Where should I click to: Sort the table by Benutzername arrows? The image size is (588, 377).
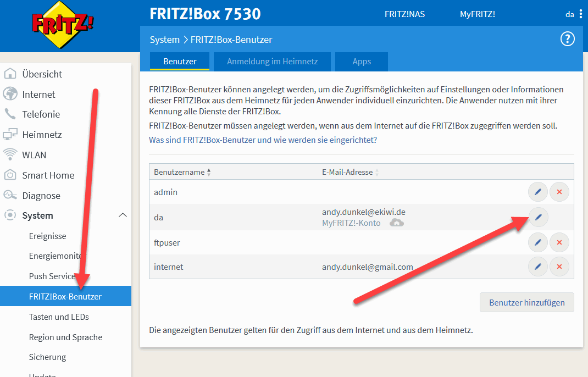click(209, 172)
